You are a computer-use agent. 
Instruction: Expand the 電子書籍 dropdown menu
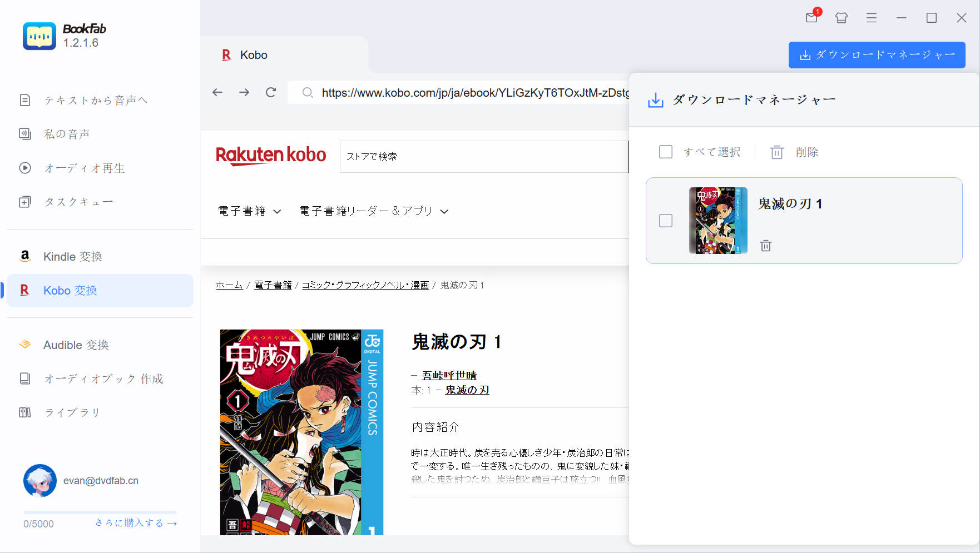[x=249, y=211]
